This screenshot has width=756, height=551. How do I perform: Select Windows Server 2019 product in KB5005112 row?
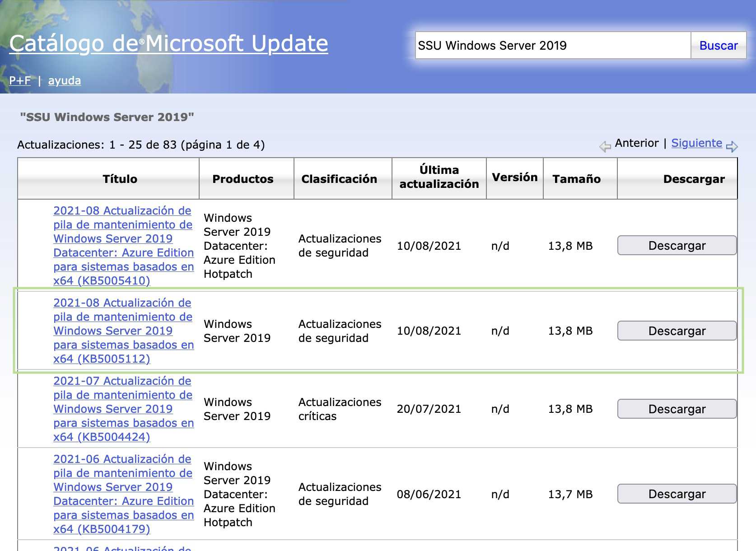coord(237,331)
